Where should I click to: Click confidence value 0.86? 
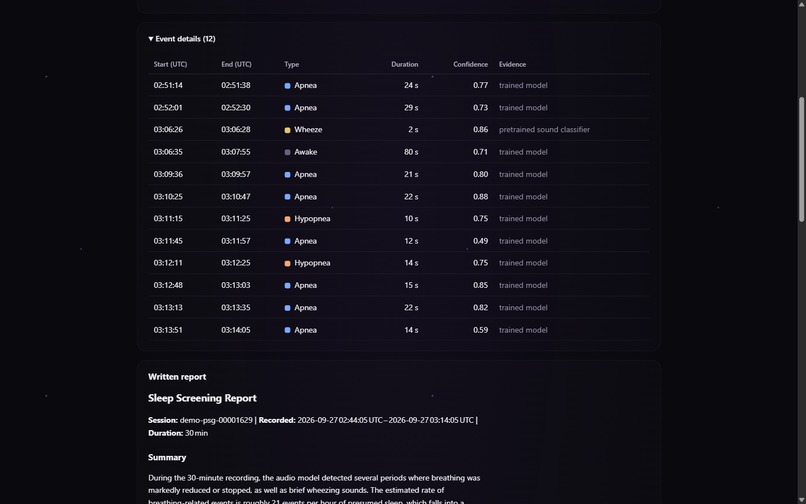(481, 130)
